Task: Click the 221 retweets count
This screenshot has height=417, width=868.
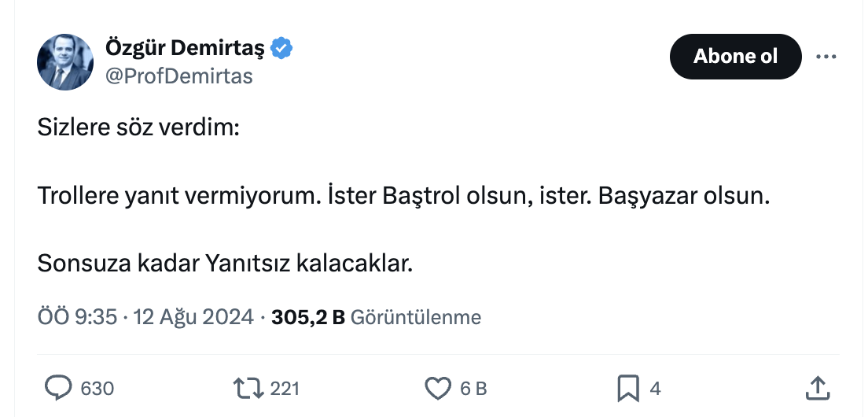Action: [285, 389]
